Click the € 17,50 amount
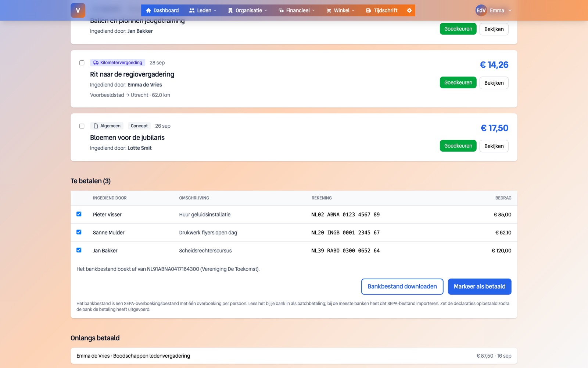Image resolution: width=588 pixels, height=368 pixels. (495, 128)
